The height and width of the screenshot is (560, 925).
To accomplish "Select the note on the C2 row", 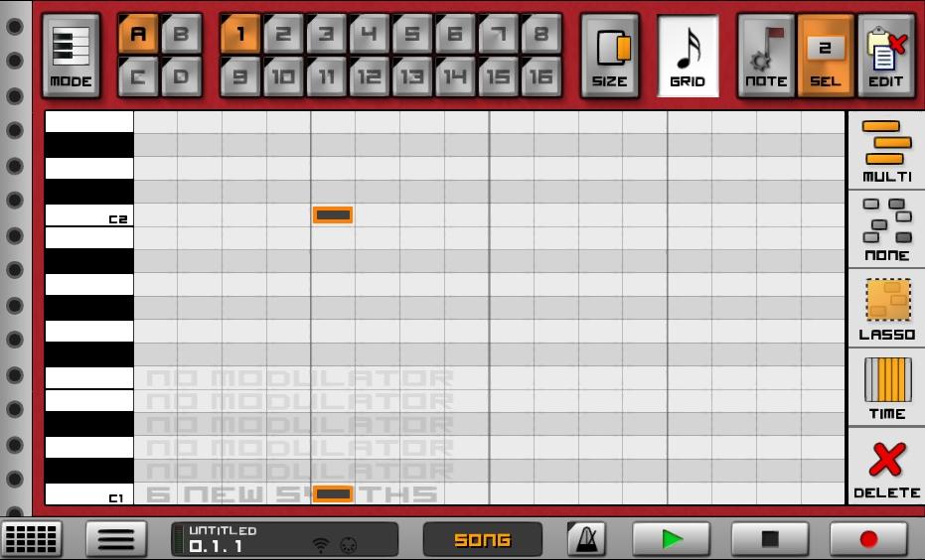I will (x=333, y=215).
